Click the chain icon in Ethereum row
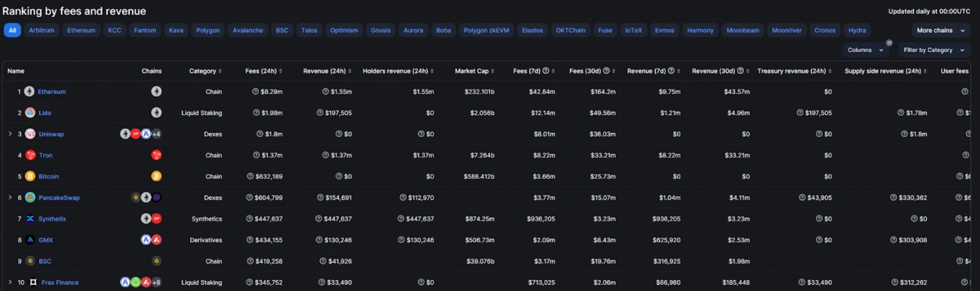980x291 pixels. pyautogui.click(x=156, y=92)
